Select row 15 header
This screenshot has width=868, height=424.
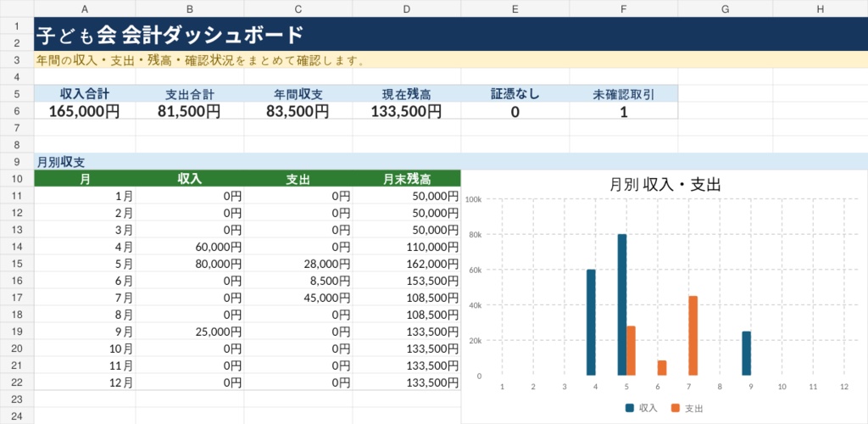(x=17, y=264)
